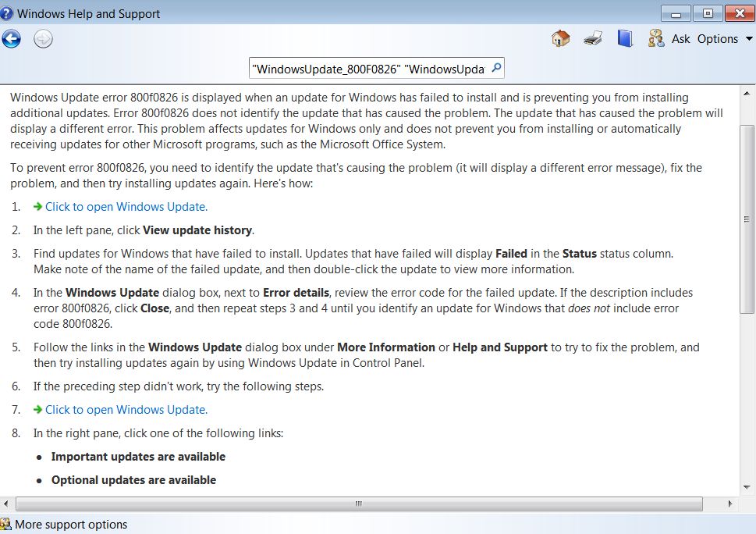Close the Windows Help and Support window
This screenshot has width=756, height=534.
point(739,13)
